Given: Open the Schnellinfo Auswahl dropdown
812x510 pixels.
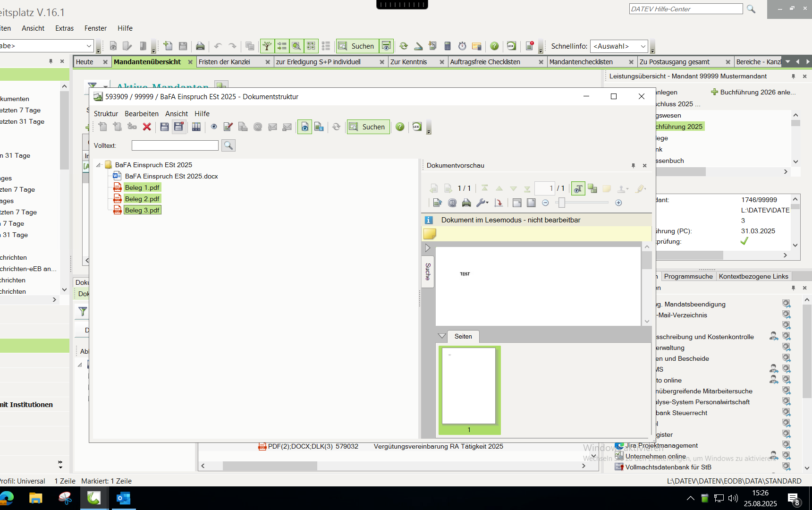Looking at the screenshot, I should 618,46.
